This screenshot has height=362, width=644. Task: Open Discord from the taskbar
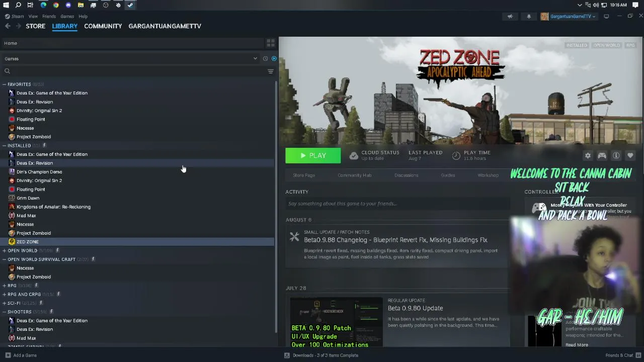point(68,5)
